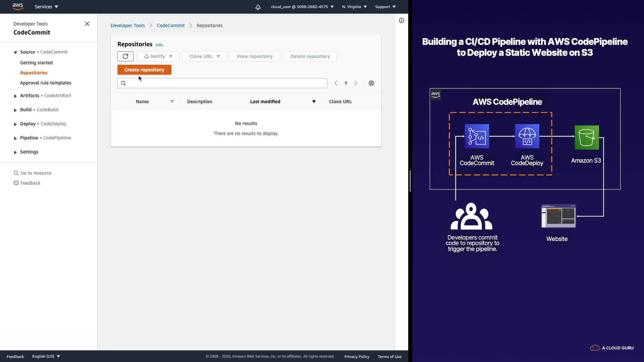Click the Feedback speech bubble in sidebar
The width and height of the screenshot is (644, 362).
(x=16, y=183)
